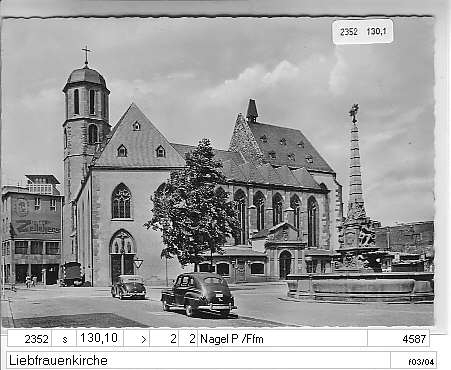Select the 's' field
This screenshot has width=451, height=370.
64,339
